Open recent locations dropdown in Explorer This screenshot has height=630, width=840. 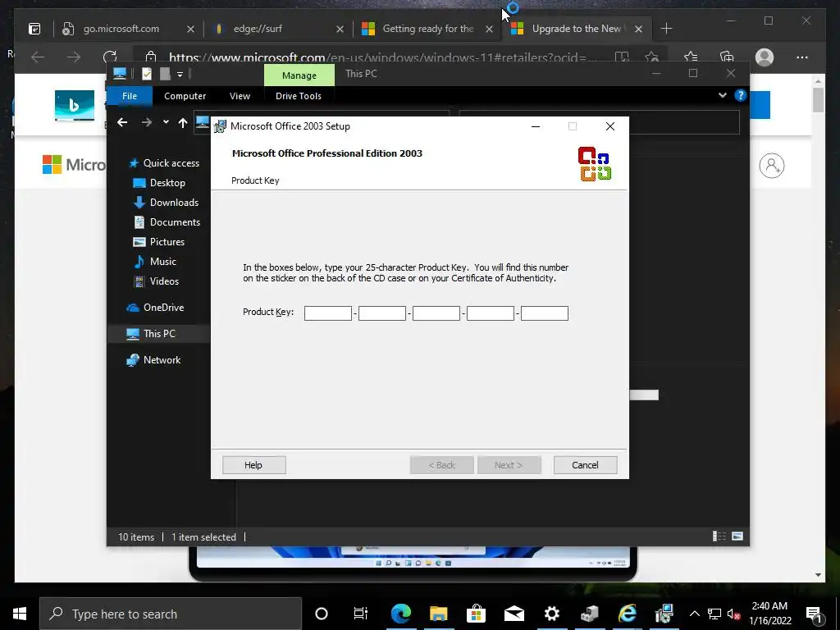click(166, 123)
